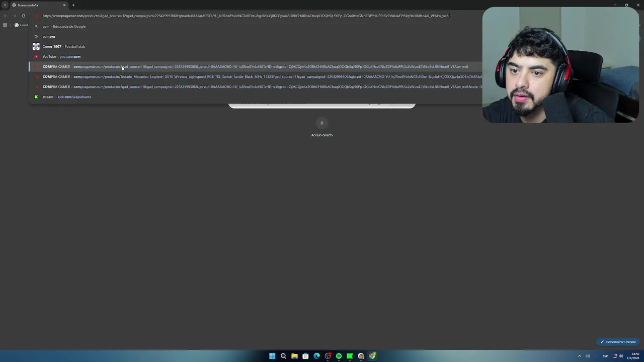
Task: Open a new tab with plus button
Action: [73, 5]
